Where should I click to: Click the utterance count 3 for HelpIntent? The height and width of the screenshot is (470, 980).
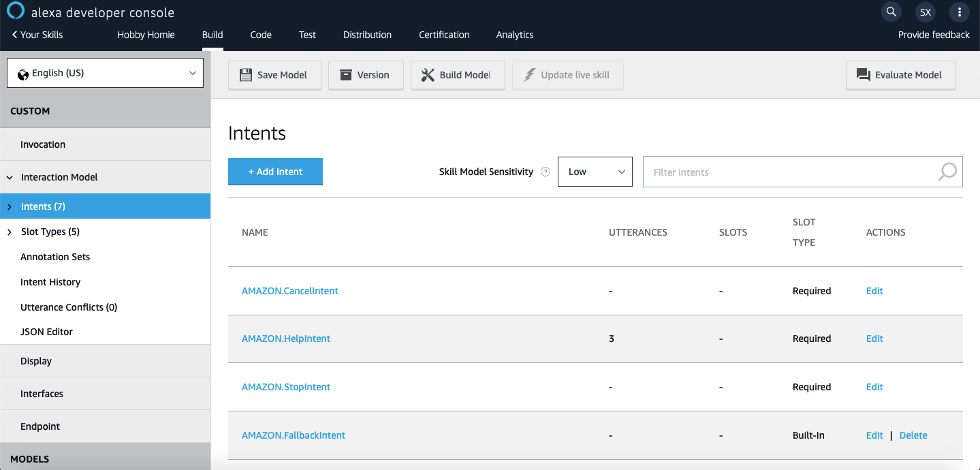point(612,339)
